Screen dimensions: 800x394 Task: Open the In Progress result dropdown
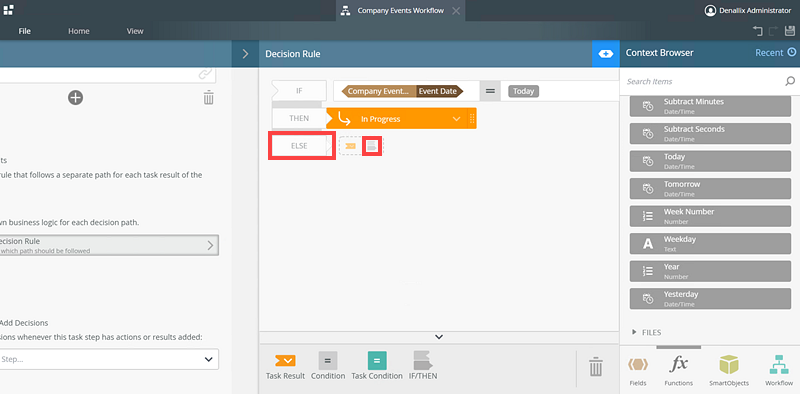(x=457, y=119)
